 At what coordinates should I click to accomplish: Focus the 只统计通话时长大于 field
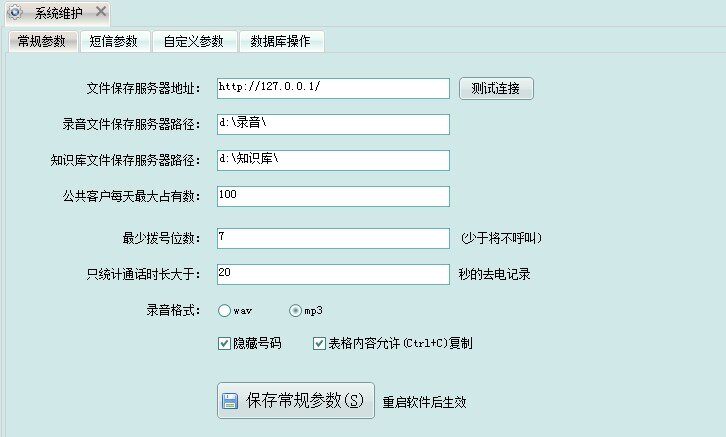(x=332, y=274)
